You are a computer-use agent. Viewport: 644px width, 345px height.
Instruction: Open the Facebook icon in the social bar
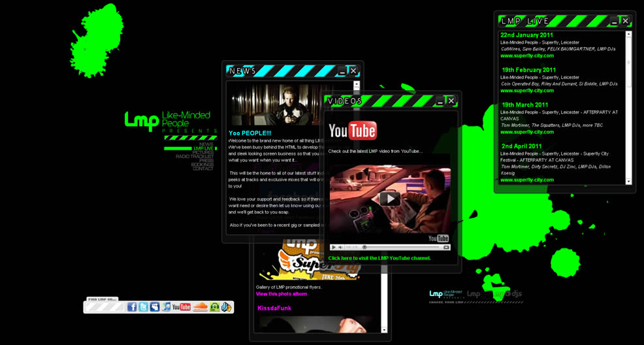[132, 307]
